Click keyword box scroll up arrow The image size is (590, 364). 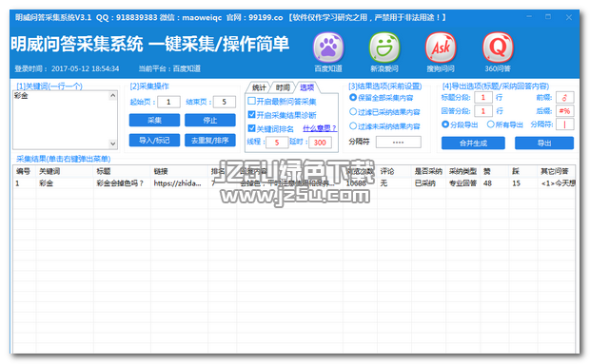(113, 96)
